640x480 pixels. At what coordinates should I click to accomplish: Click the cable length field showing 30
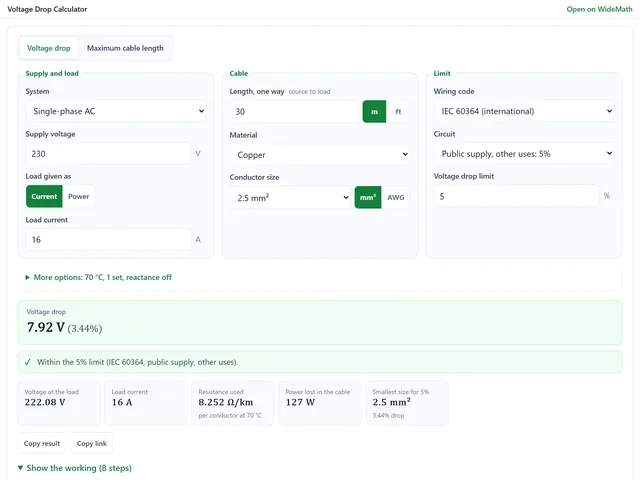(294, 111)
